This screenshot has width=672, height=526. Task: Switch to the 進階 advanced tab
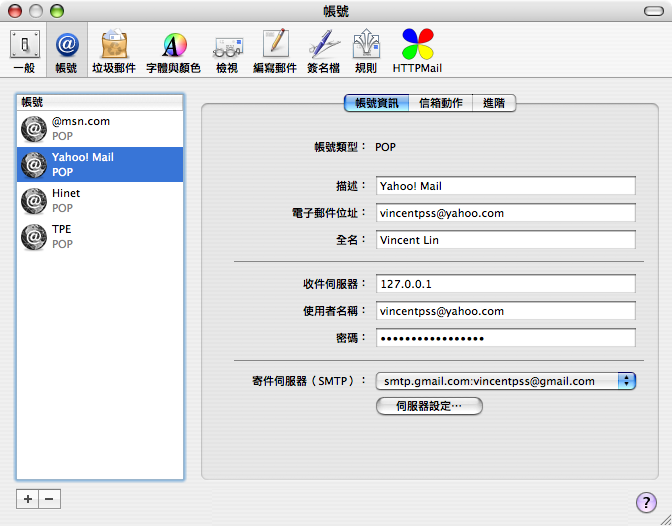coord(494,103)
